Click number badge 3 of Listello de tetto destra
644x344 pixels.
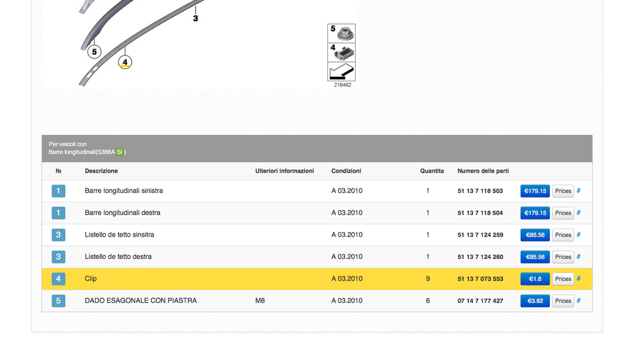(58, 257)
